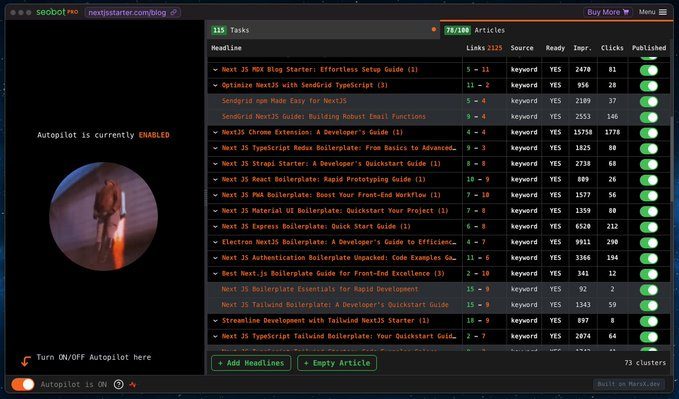Open Streamline Development with Tailwind NextJS Starter
The image size is (679, 399).
point(326,321)
